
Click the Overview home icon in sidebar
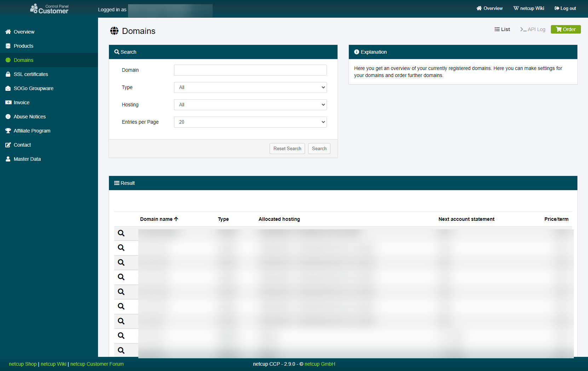(x=8, y=32)
